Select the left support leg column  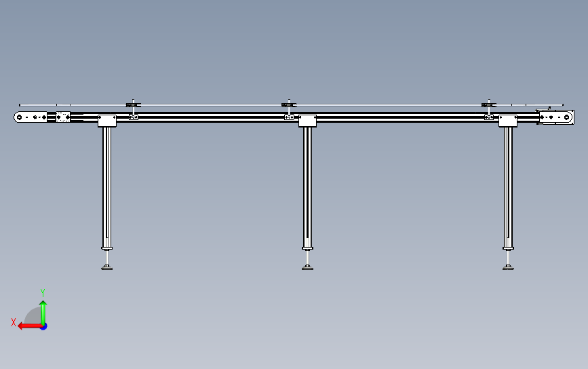[107, 187]
